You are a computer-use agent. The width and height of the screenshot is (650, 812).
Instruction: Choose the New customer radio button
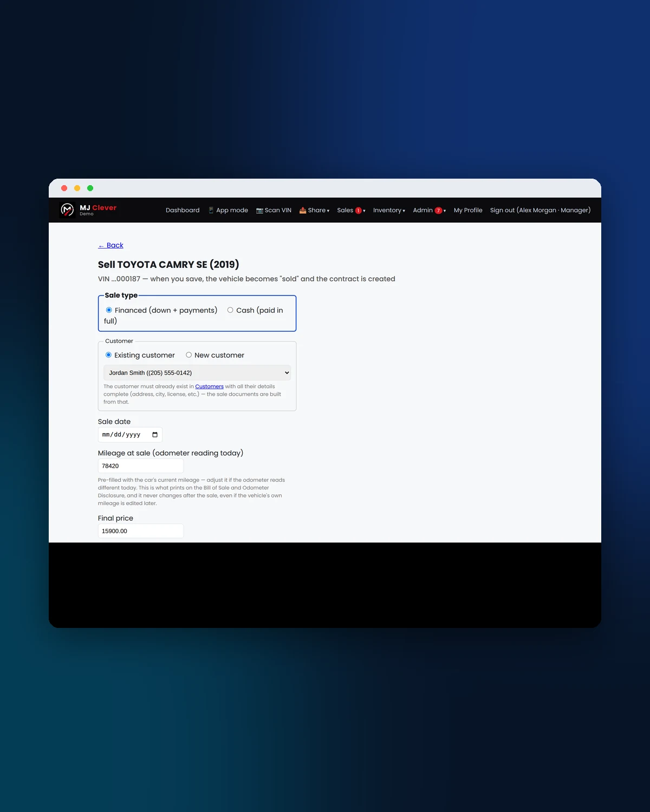point(188,355)
